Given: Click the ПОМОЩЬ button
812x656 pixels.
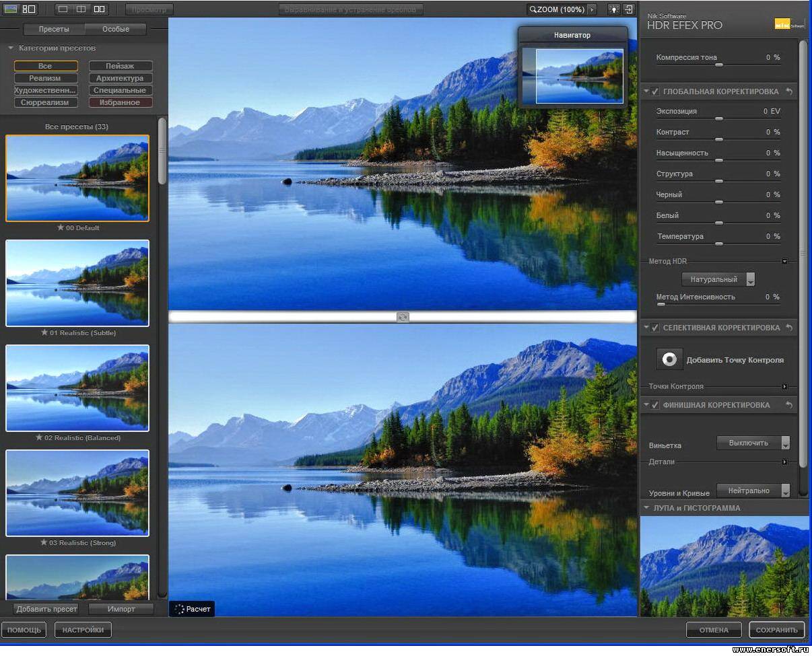Looking at the screenshot, I should click(24, 630).
